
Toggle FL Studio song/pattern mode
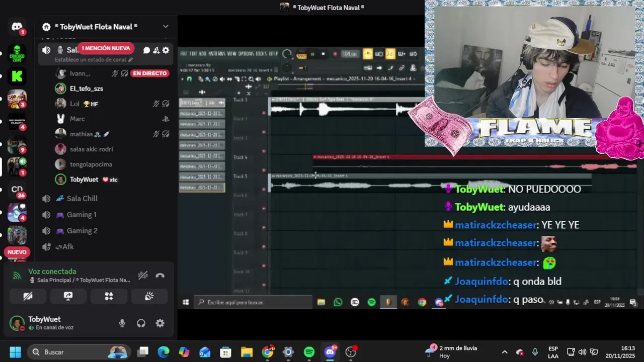click(x=301, y=56)
